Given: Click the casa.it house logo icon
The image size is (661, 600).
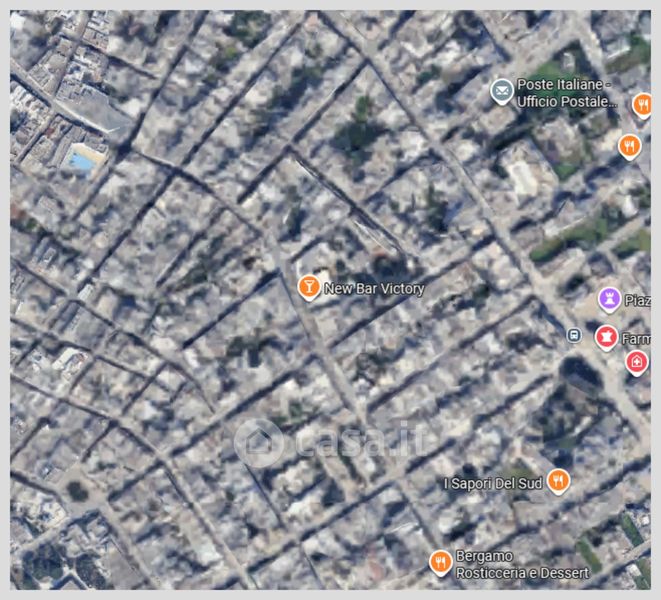Looking at the screenshot, I should pos(259,441).
